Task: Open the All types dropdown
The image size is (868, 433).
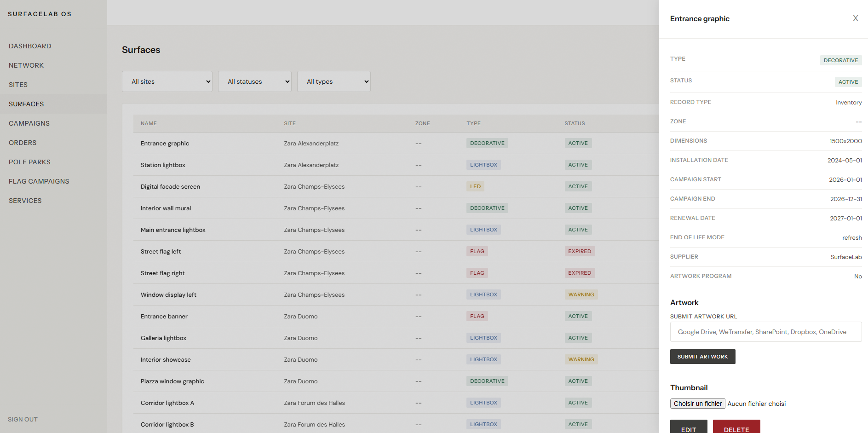Action: point(333,81)
